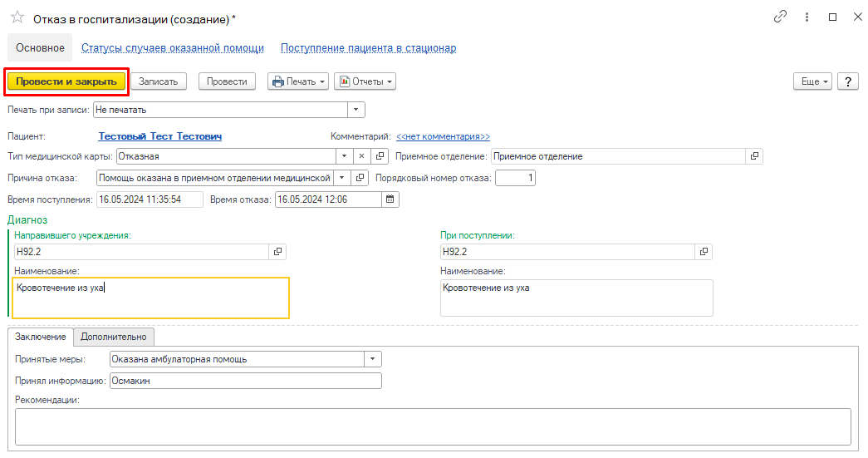Open the Причина отказа dropdown list
The image size is (868, 458).
(342, 178)
